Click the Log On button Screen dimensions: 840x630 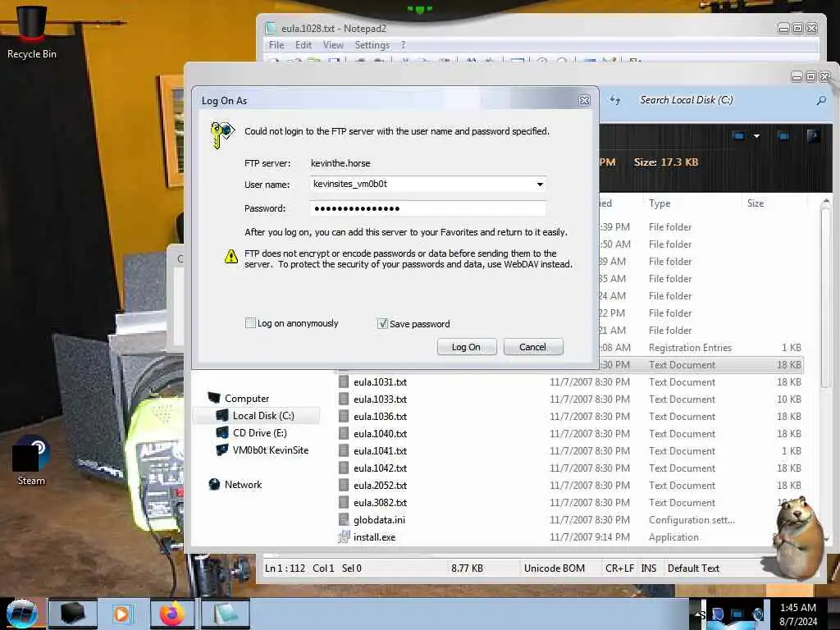tap(467, 347)
